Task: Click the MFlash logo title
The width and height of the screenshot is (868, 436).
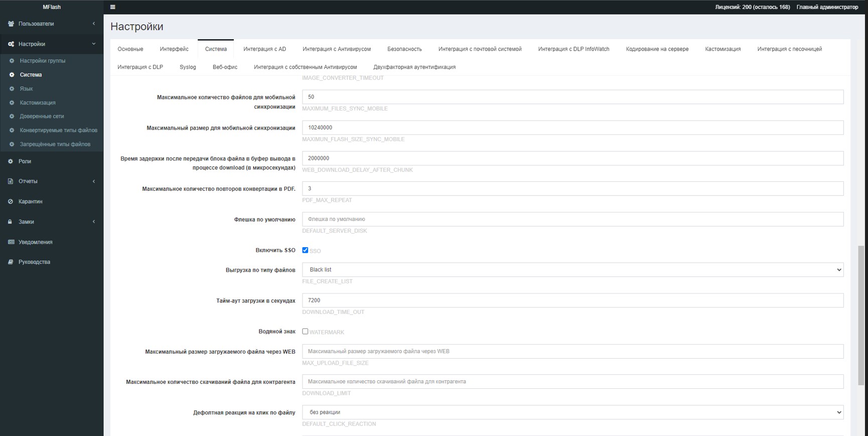Action: pos(52,7)
